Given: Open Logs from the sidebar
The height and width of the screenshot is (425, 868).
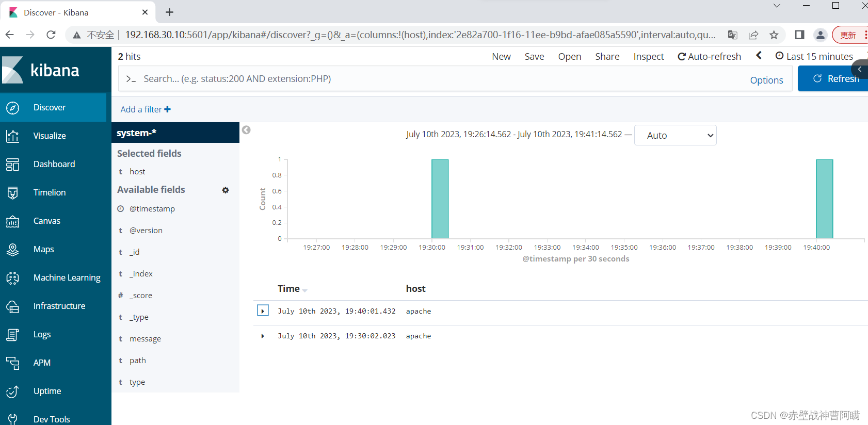Looking at the screenshot, I should [42, 334].
